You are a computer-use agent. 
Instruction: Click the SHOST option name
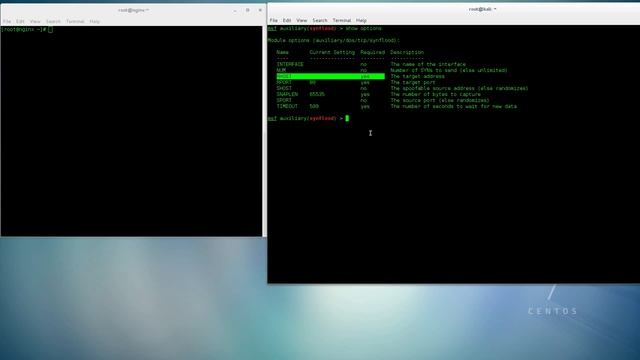pos(284,88)
